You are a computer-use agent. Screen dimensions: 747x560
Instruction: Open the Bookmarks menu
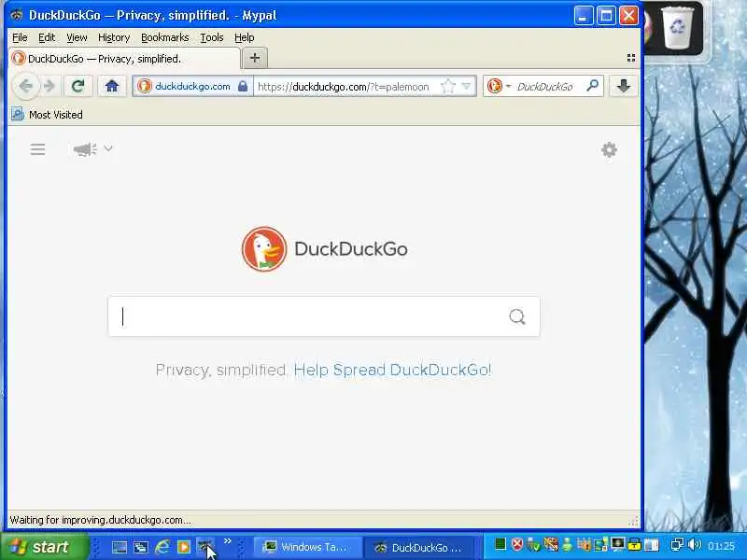click(x=165, y=37)
